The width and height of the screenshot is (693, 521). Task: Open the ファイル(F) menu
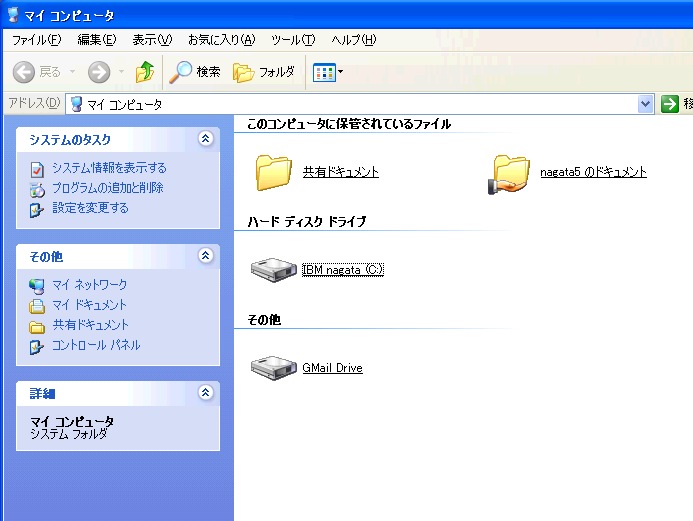click(37, 40)
